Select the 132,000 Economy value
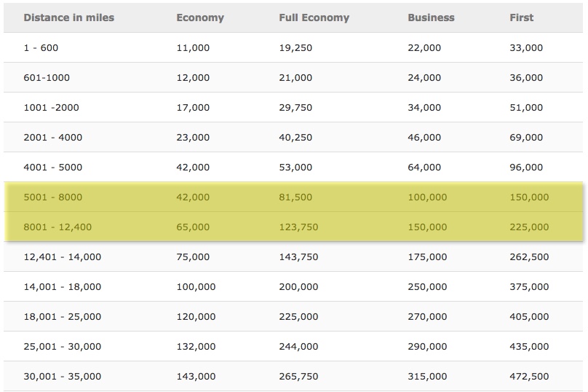The width and height of the screenshot is (588, 392). 196,347
